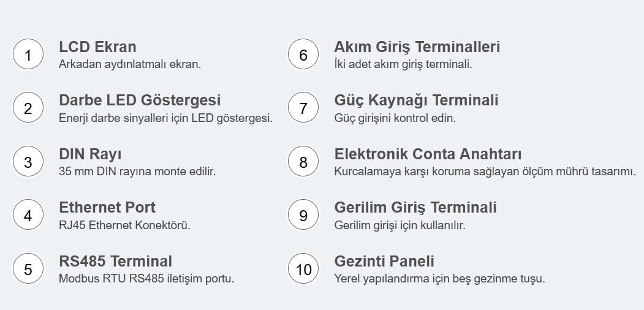
Task: Select the Darbe LED Göstergesi heading
Action: coord(140,100)
